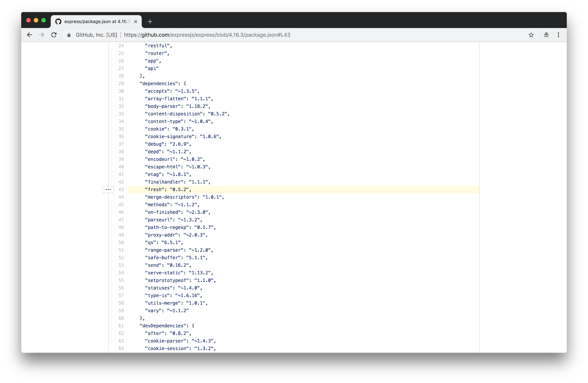Click line number 37 beside debug
The width and height of the screenshot is (588, 383).
pyautogui.click(x=121, y=144)
